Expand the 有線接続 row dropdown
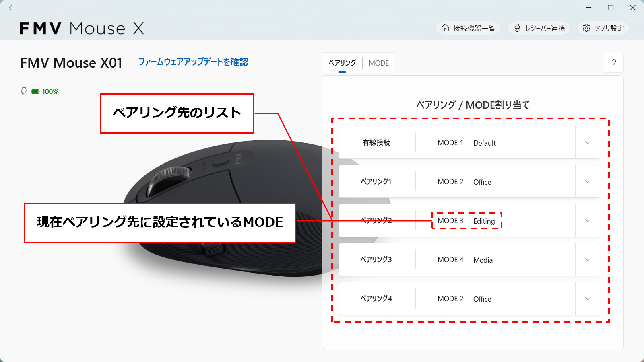 tap(588, 142)
